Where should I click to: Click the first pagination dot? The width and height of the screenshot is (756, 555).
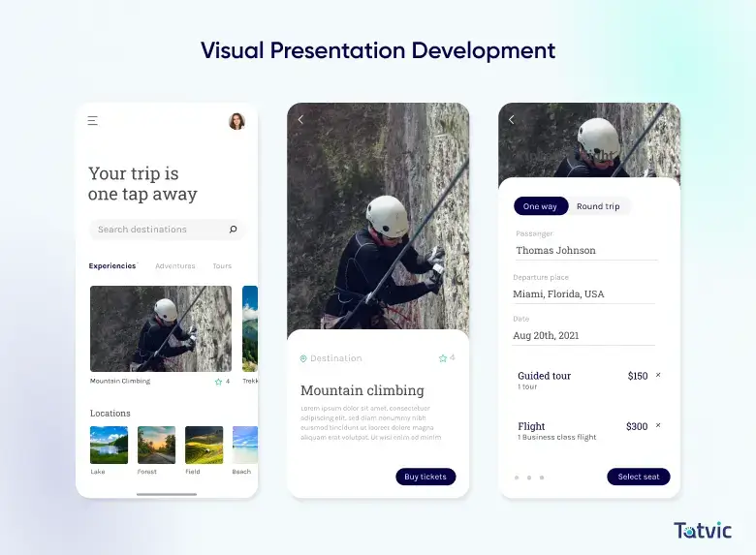[x=517, y=478]
